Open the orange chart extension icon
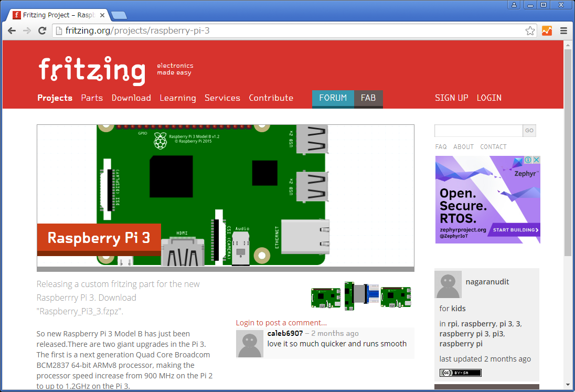Viewport: 575px width, 392px height. click(x=547, y=31)
